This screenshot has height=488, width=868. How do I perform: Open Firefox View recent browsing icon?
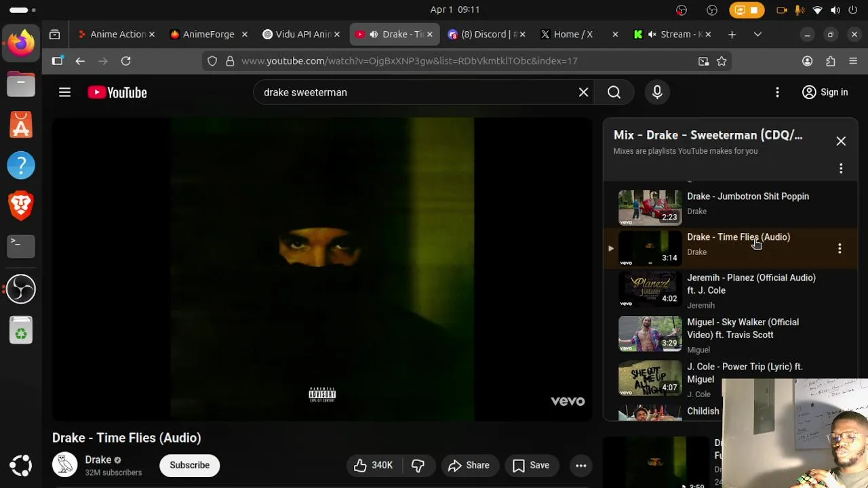[55, 34]
